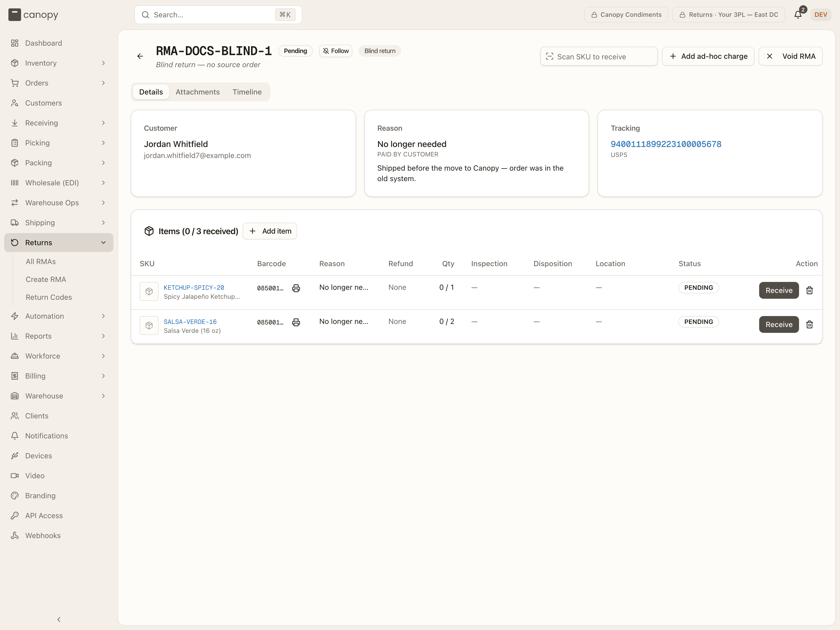The height and width of the screenshot is (630, 840).
Task: Click the jordan.whitfield7@example.com email
Action: [x=197, y=155]
